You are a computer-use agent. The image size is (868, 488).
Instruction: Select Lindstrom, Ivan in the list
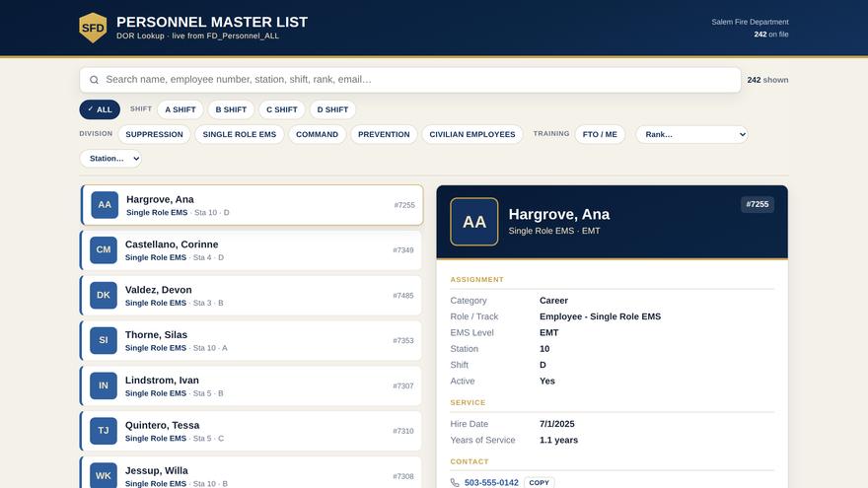(x=251, y=385)
